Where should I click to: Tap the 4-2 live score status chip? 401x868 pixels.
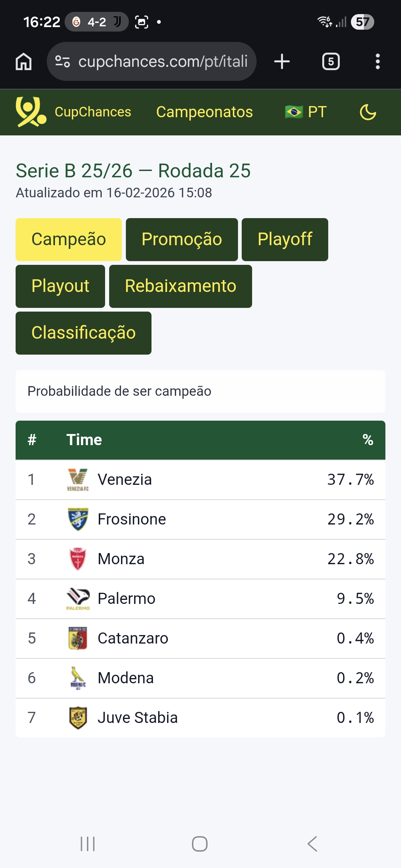point(97,22)
